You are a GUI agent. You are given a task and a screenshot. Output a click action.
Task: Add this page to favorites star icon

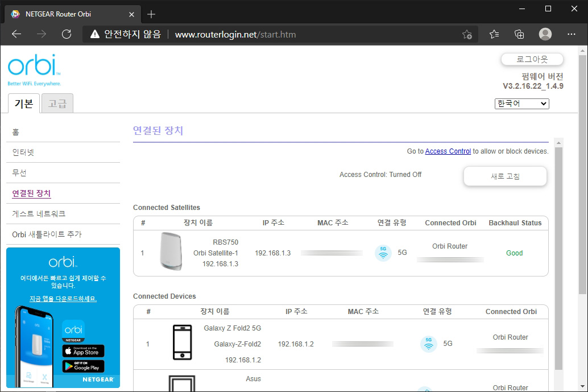(x=467, y=35)
